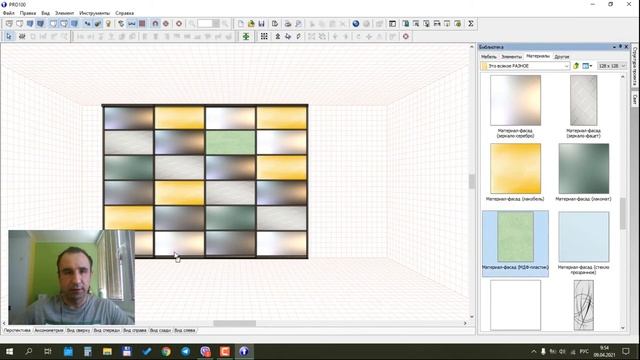Toggle the magnet snap icon

point(155,24)
